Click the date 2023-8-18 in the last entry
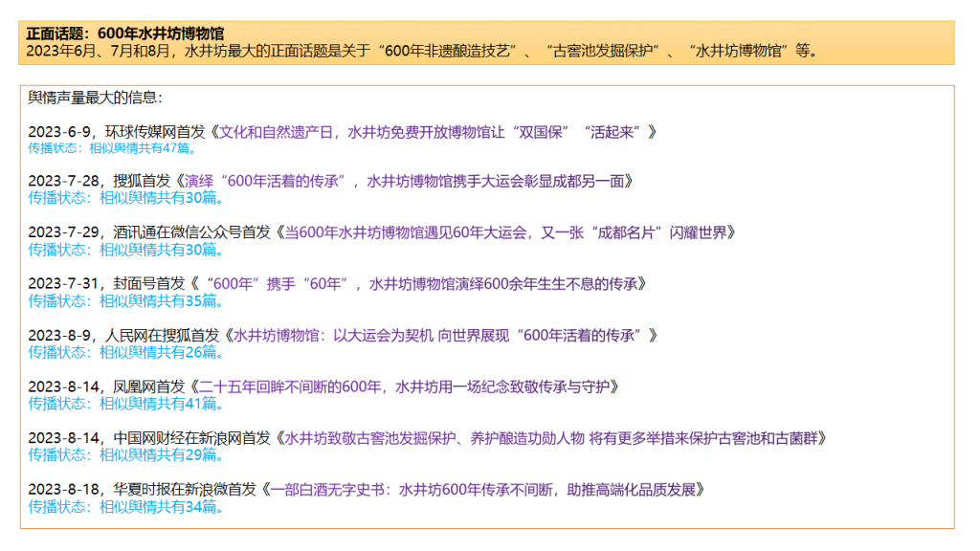 64,489
